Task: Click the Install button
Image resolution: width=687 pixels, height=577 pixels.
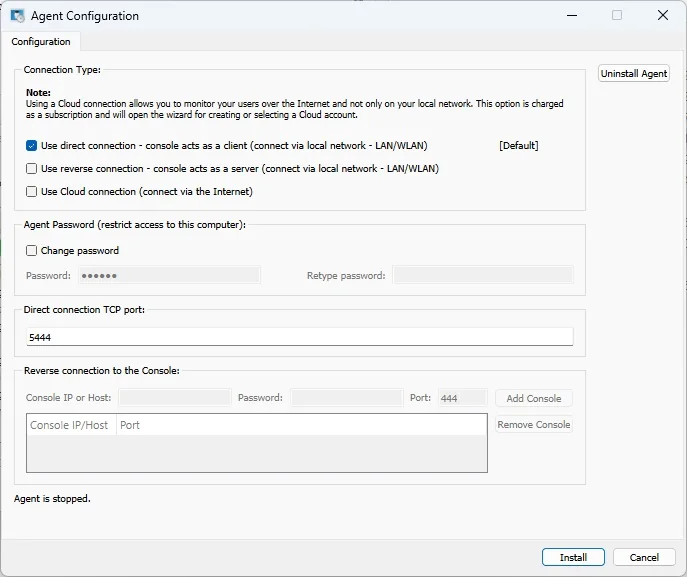Action: (x=573, y=557)
